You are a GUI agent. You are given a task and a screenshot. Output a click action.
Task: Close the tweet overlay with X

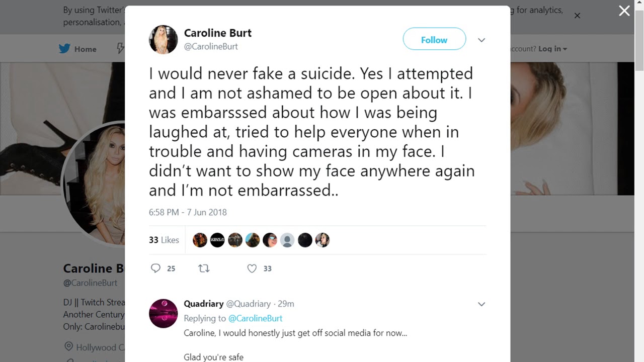coord(624,11)
